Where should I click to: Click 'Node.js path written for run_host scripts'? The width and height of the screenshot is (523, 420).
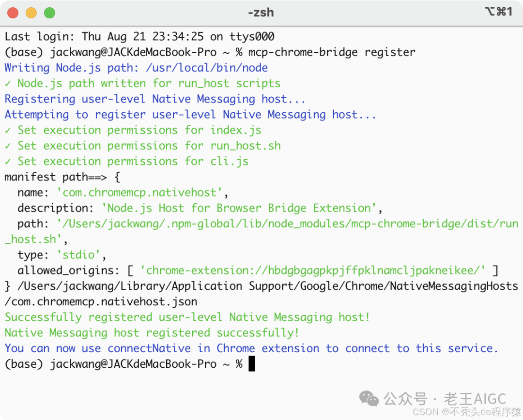[x=149, y=83]
